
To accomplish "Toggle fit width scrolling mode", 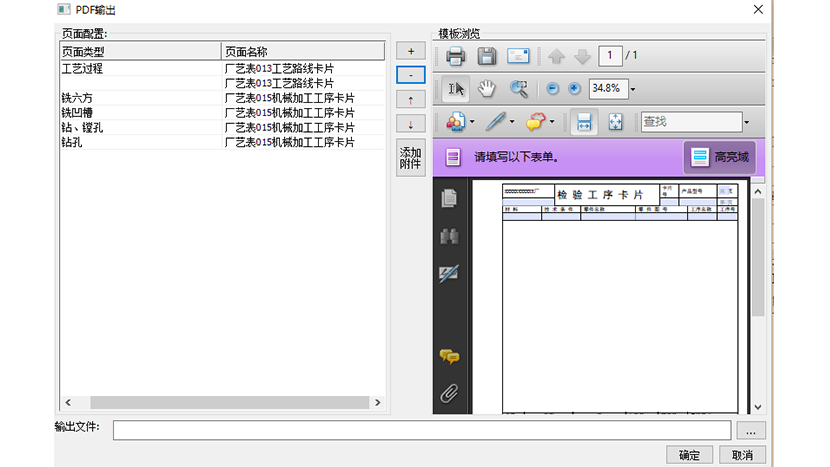I will 584,122.
